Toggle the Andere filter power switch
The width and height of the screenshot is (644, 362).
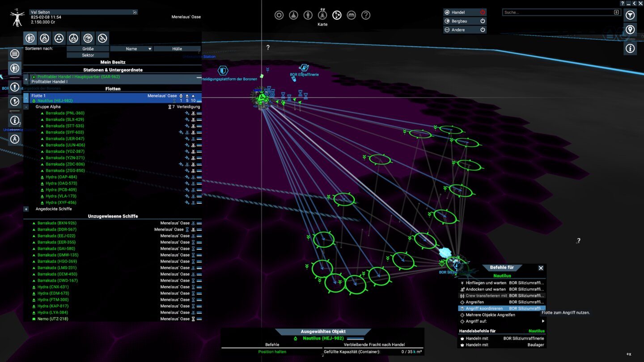483,30
